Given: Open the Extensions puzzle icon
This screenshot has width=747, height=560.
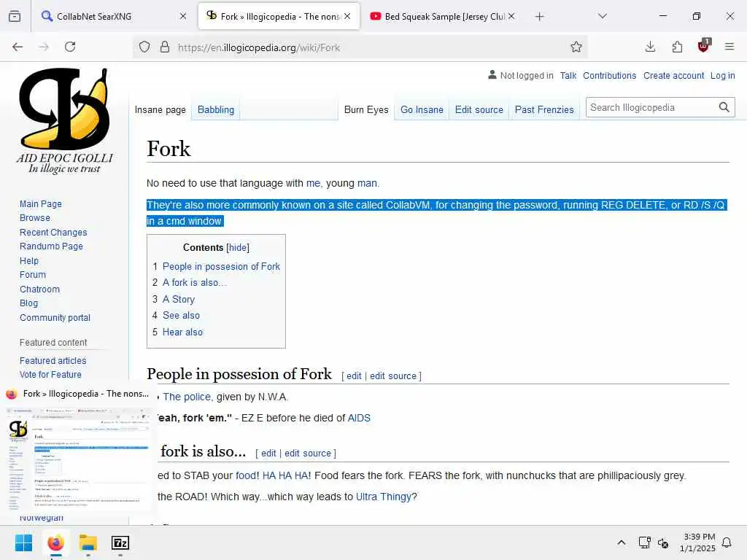Looking at the screenshot, I should [677, 47].
